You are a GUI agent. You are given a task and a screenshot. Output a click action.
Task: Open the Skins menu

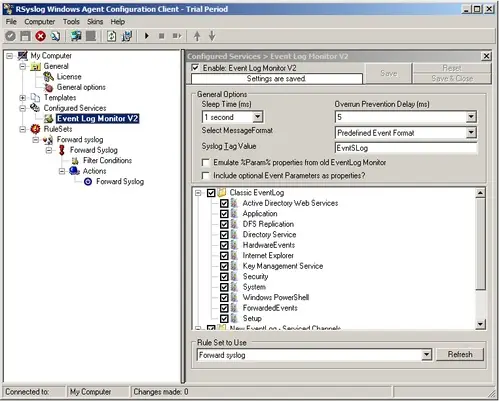[95, 22]
